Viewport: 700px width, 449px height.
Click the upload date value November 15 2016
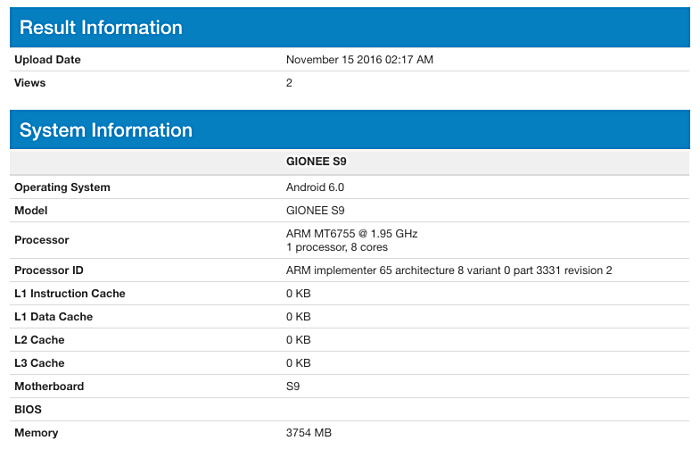tap(359, 60)
